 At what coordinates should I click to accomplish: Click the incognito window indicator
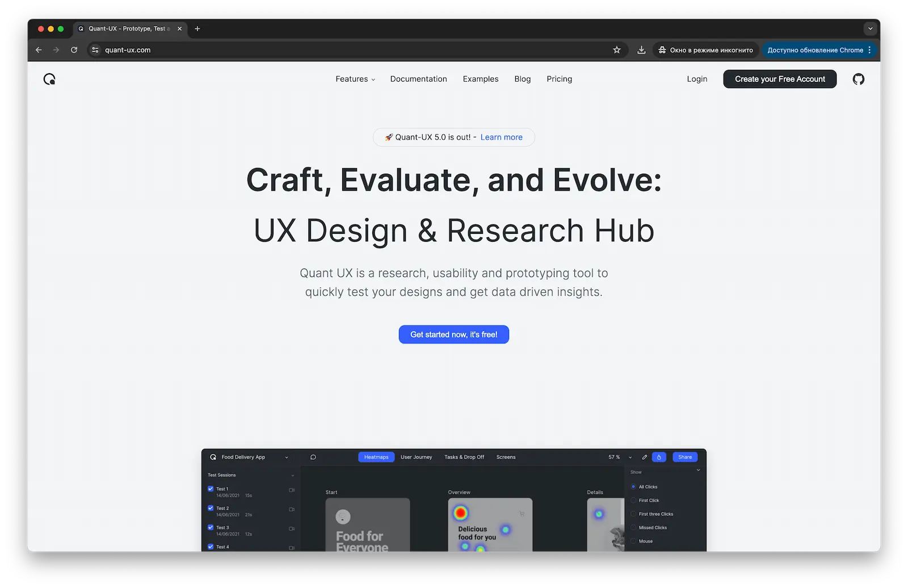pyautogui.click(x=705, y=50)
